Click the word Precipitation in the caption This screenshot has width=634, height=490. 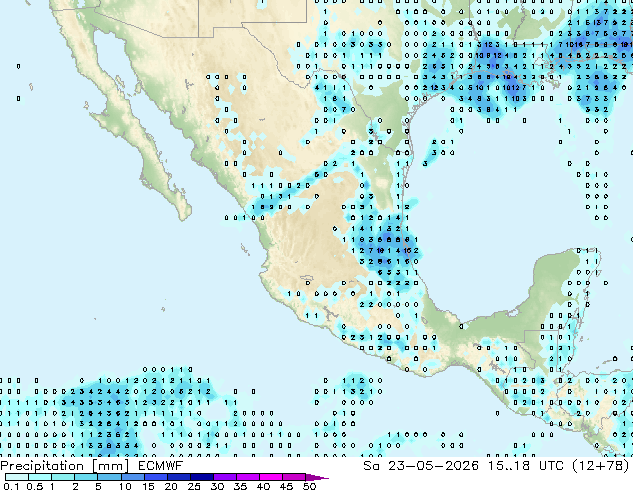[x=42, y=466]
